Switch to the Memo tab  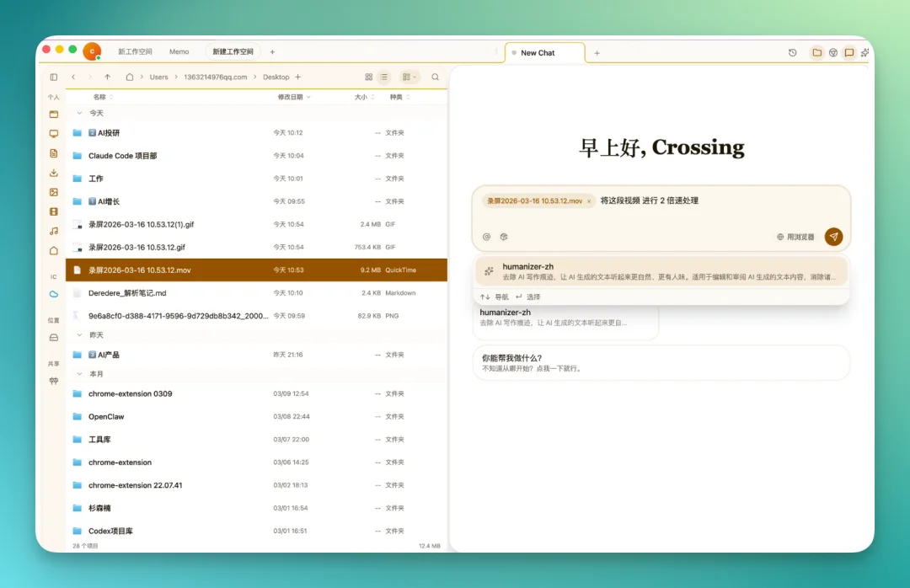179,51
